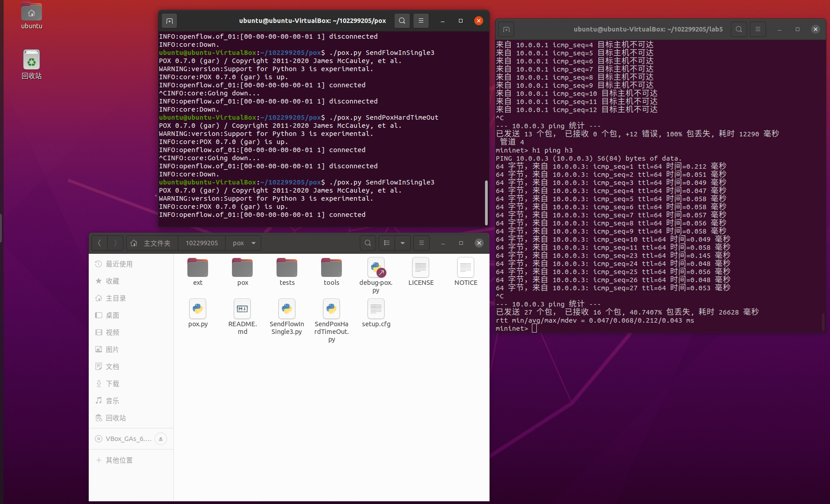The image size is (830, 504).
Task: Open hamburger menu in pox terminal
Action: coord(421,21)
